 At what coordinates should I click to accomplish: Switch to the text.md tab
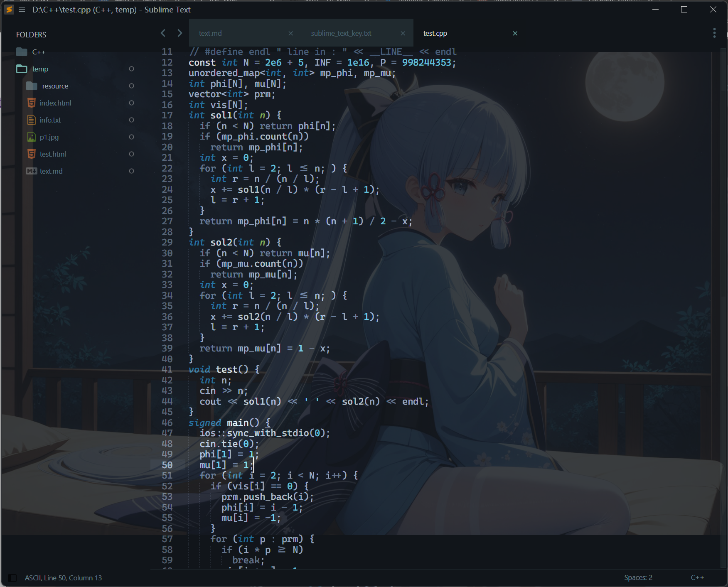[245, 33]
